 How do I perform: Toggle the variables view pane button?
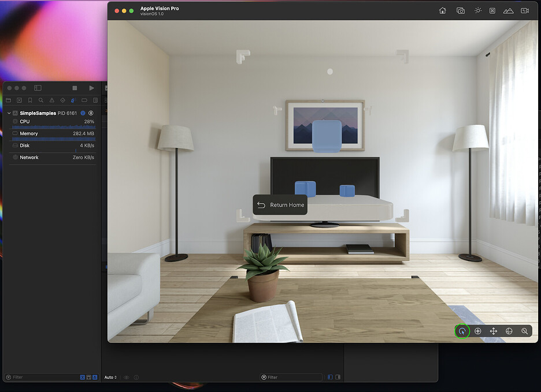click(x=330, y=377)
